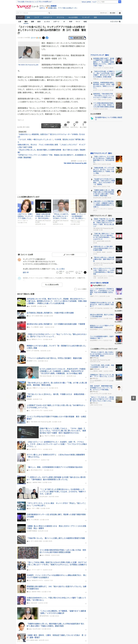Open the エキスパート navigation tab
This screenshot has height=644, width=138.
tap(48, 17)
